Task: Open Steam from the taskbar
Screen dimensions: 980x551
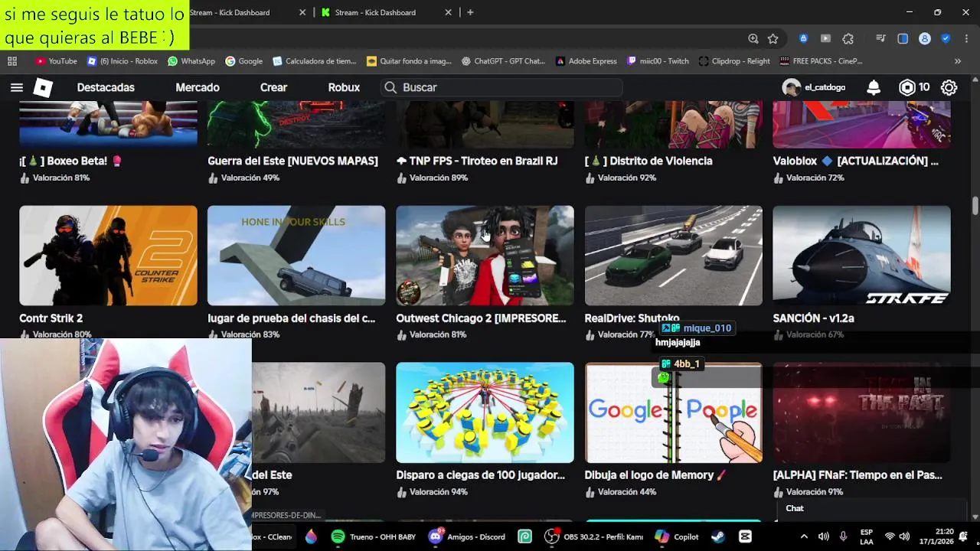Action: [717, 536]
